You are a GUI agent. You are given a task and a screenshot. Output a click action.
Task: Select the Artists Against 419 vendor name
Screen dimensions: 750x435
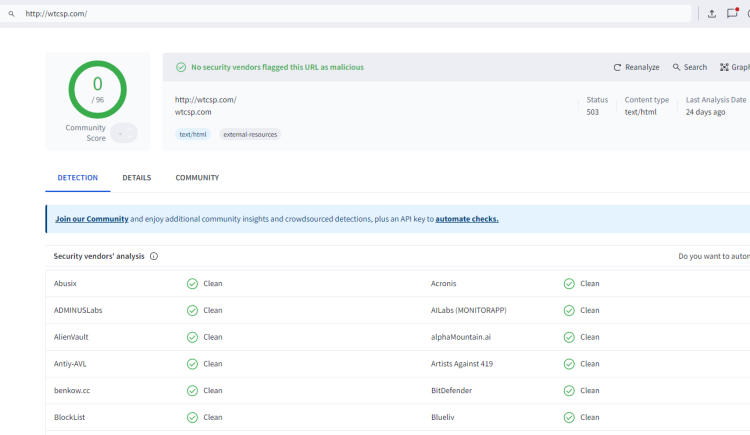pos(462,364)
